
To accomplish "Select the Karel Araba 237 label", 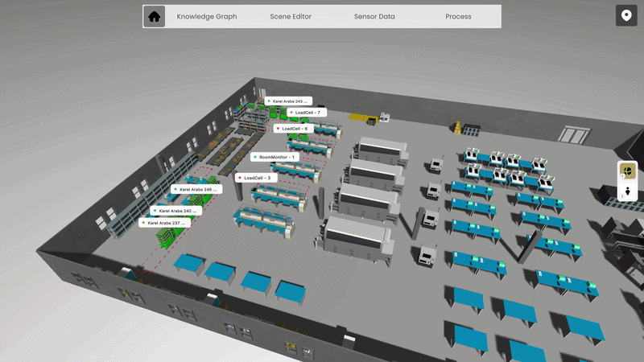I will (164, 223).
